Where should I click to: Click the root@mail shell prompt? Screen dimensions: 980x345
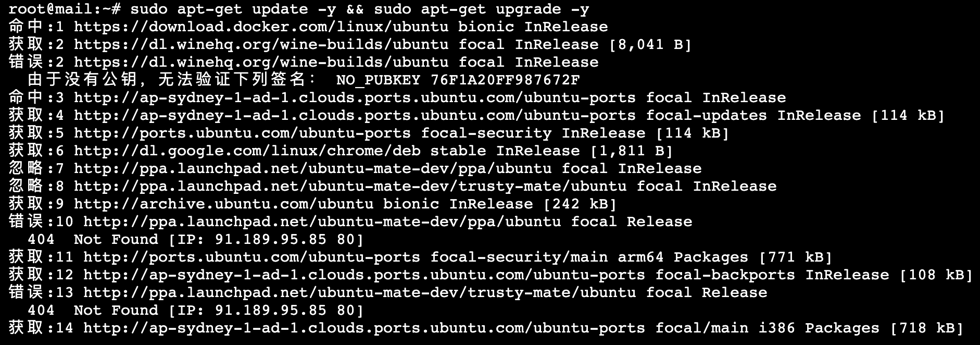[65, 9]
